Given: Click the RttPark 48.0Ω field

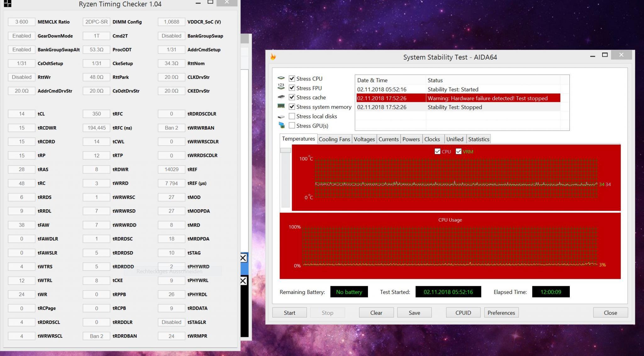Looking at the screenshot, I should tap(97, 77).
